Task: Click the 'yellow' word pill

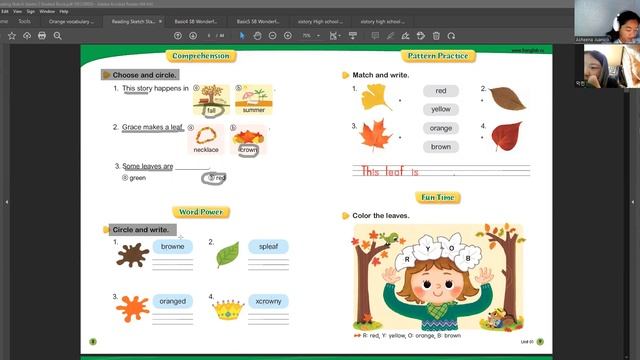Action: pos(441,109)
